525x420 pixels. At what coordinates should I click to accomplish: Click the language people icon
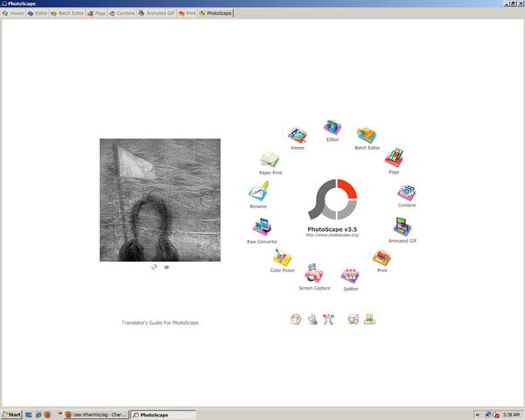coord(328,319)
